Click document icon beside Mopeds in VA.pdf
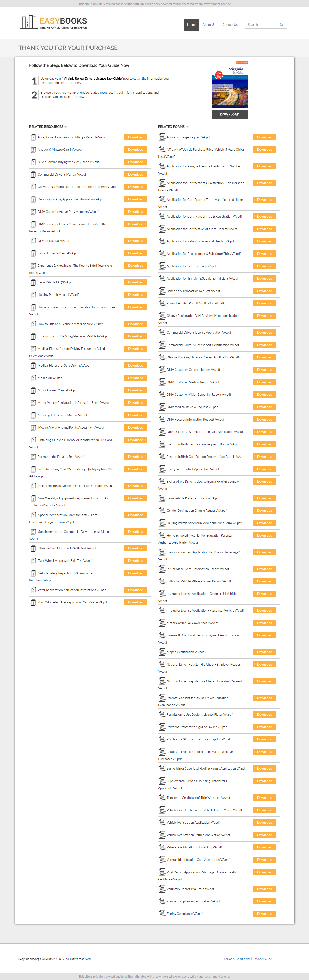Viewport: 309px width, 980px height. point(33,378)
